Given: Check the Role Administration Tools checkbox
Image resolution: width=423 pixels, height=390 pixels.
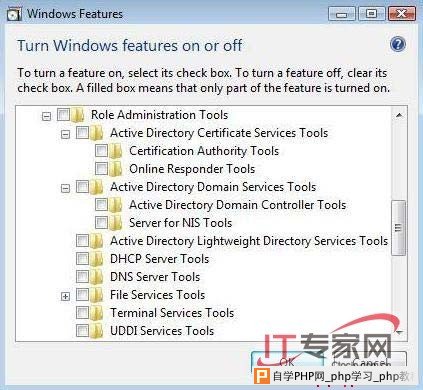Looking at the screenshot, I should coord(63,115).
